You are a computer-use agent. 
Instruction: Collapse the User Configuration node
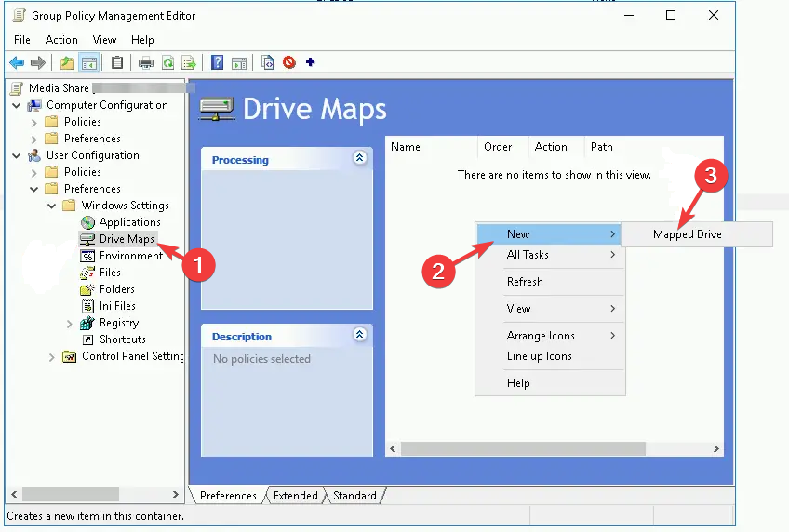[x=17, y=156]
